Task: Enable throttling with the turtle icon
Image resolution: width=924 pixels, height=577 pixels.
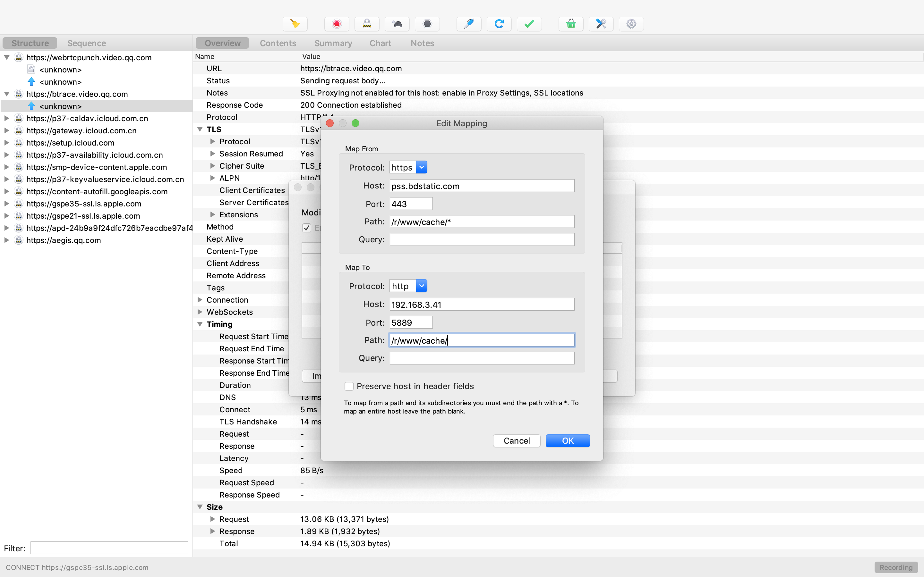Action: 397,24
